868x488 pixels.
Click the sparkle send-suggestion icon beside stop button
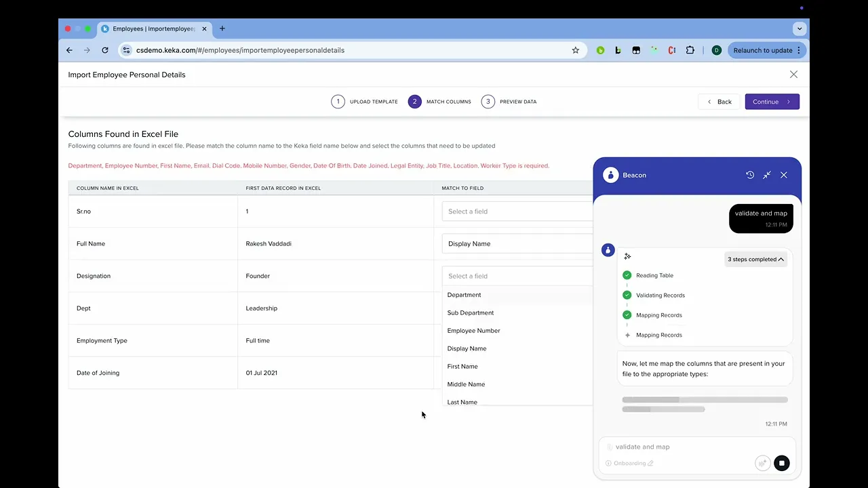click(762, 463)
